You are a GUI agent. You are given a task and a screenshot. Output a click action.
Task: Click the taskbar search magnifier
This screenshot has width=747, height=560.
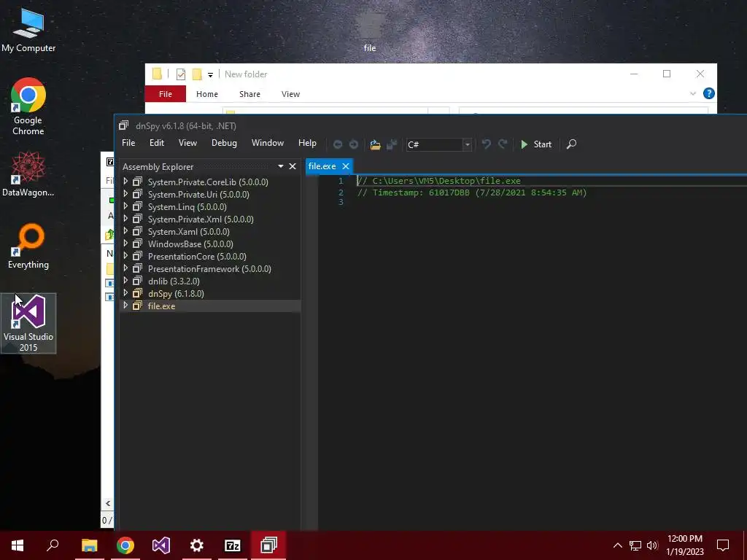53,545
